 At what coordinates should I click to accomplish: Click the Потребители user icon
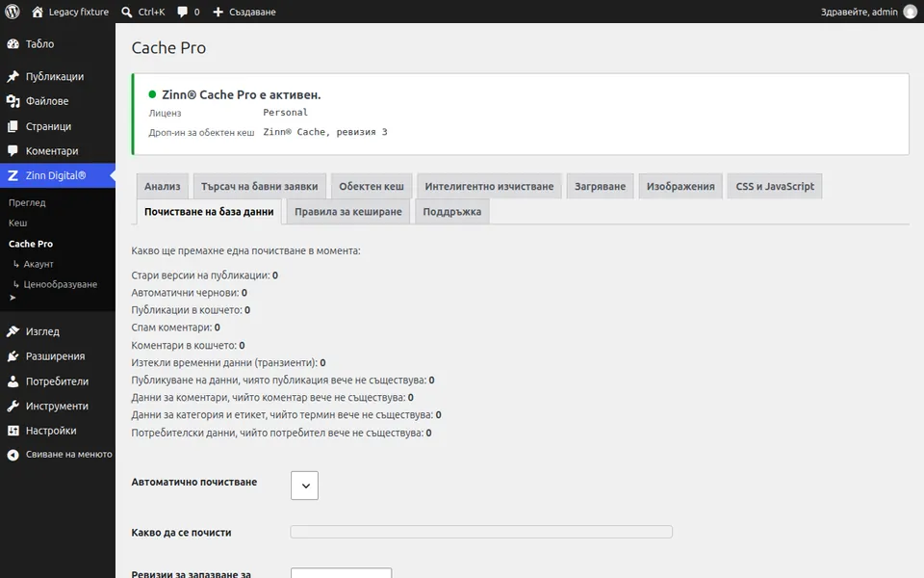pos(13,381)
